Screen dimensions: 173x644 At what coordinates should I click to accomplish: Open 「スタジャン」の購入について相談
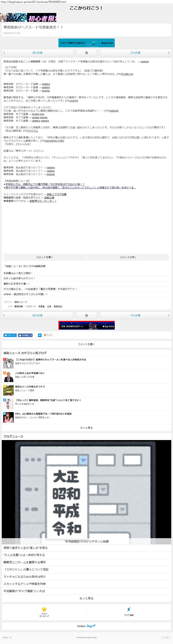[x=86, y=569]
